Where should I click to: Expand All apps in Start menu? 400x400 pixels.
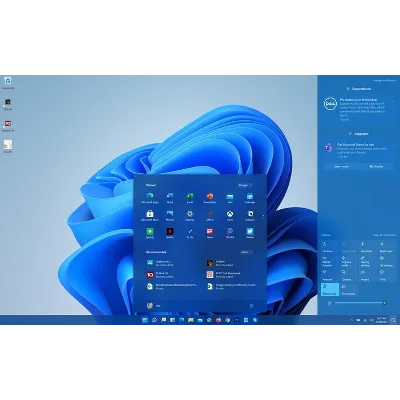point(245,185)
